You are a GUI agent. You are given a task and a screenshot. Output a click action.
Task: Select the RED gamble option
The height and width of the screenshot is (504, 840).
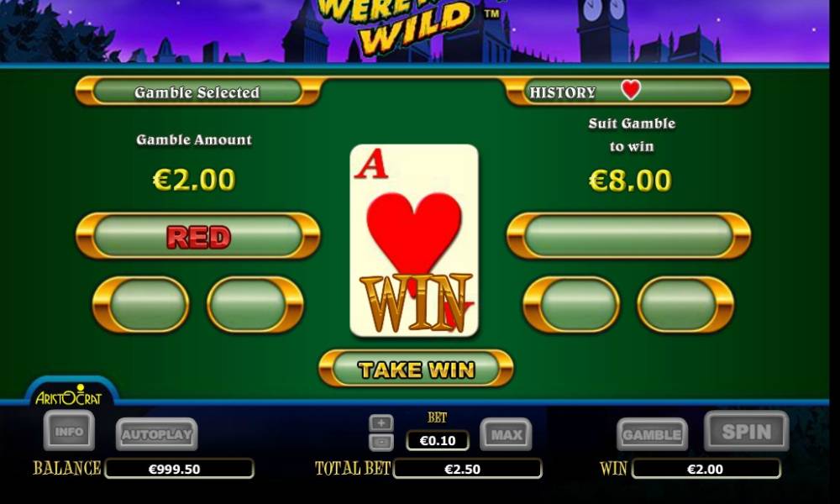(198, 236)
